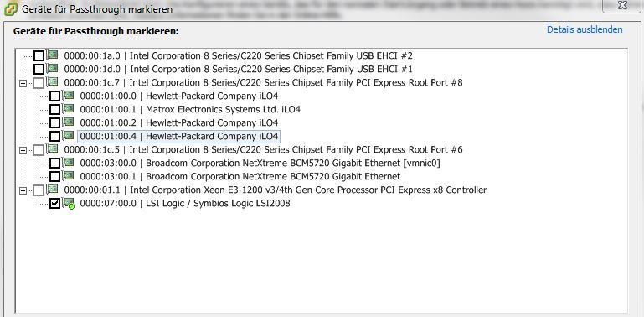Image resolution: width=644 pixels, height=317 pixels.
Task: Click the PCI icon of Matrox iLO4 device
Action: tap(69, 109)
